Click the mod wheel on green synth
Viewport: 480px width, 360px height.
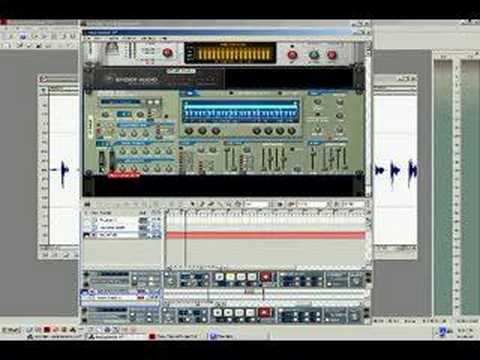[112, 161]
